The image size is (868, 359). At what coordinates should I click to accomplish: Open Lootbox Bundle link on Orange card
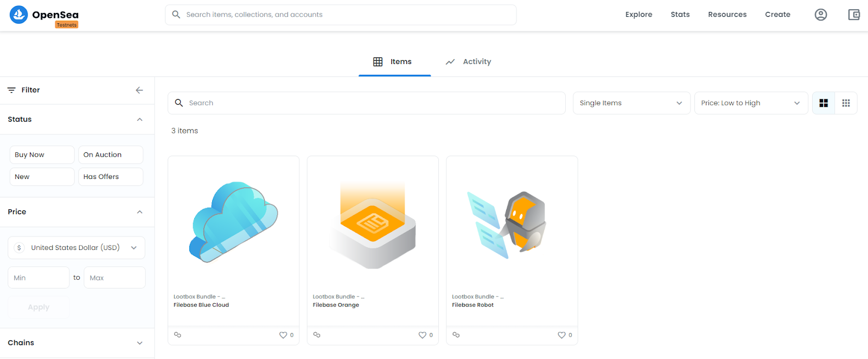339,297
